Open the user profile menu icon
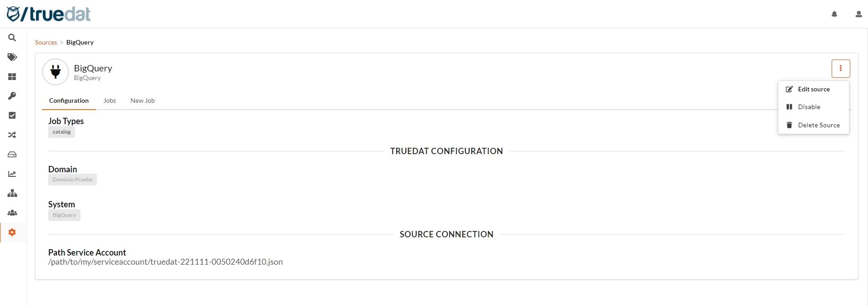868x306 pixels. pos(858,14)
